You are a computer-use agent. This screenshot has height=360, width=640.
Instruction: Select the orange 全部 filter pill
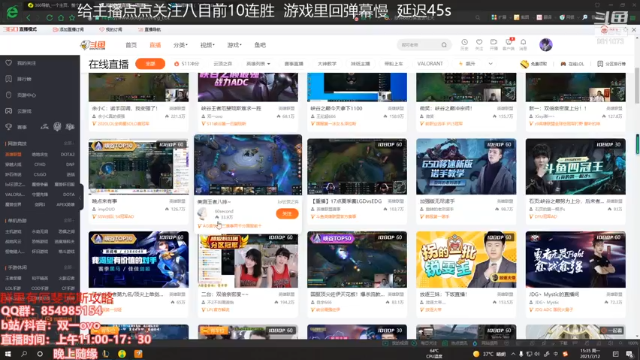pyautogui.click(x=150, y=64)
